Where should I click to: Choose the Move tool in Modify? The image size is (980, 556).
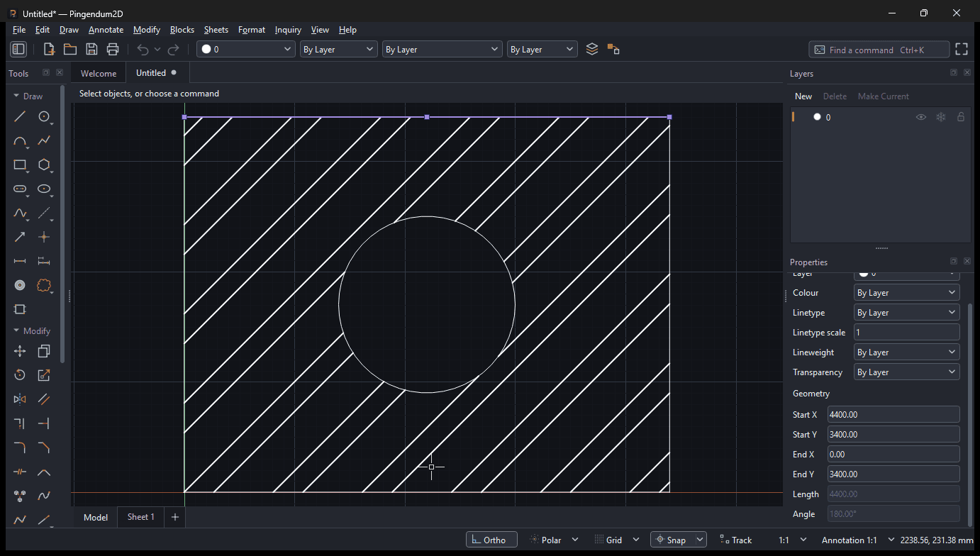(x=20, y=351)
